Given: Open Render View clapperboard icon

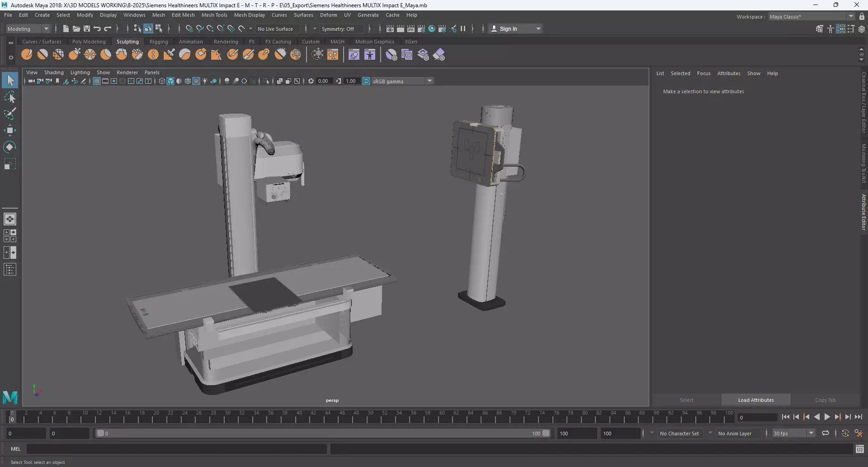Looking at the screenshot, I should point(390,29).
